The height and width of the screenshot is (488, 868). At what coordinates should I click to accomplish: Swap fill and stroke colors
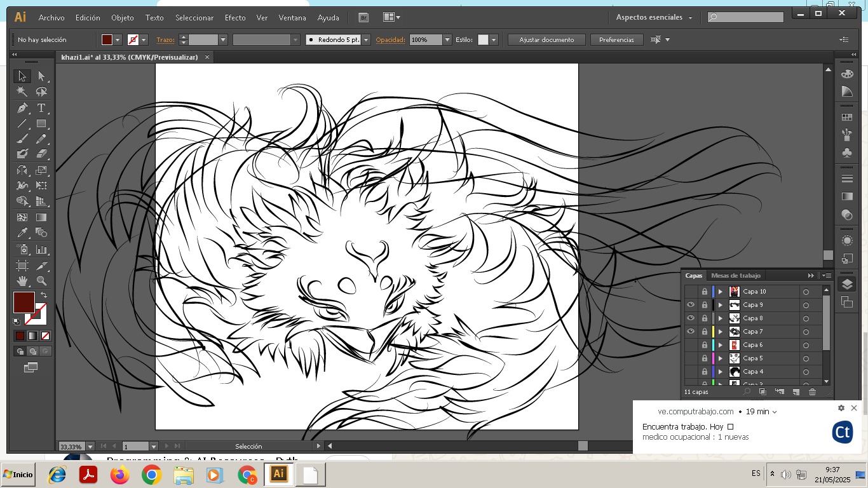pos(44,295)
